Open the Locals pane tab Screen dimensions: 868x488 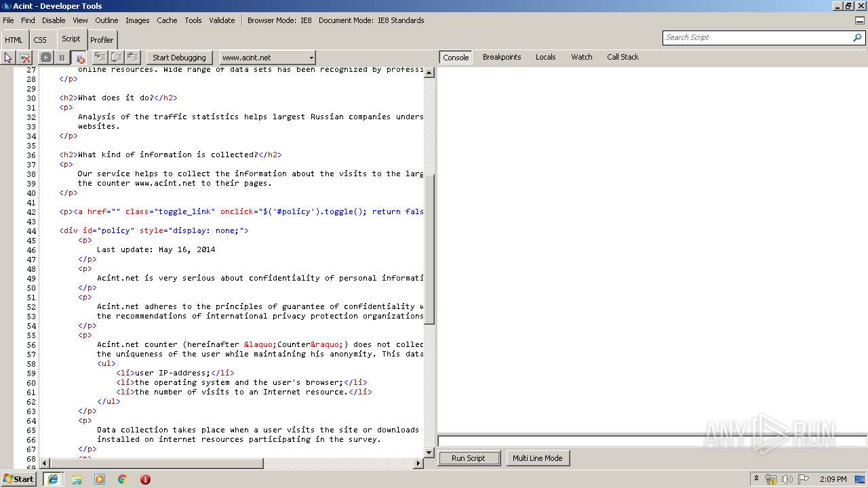coord(545,57)
